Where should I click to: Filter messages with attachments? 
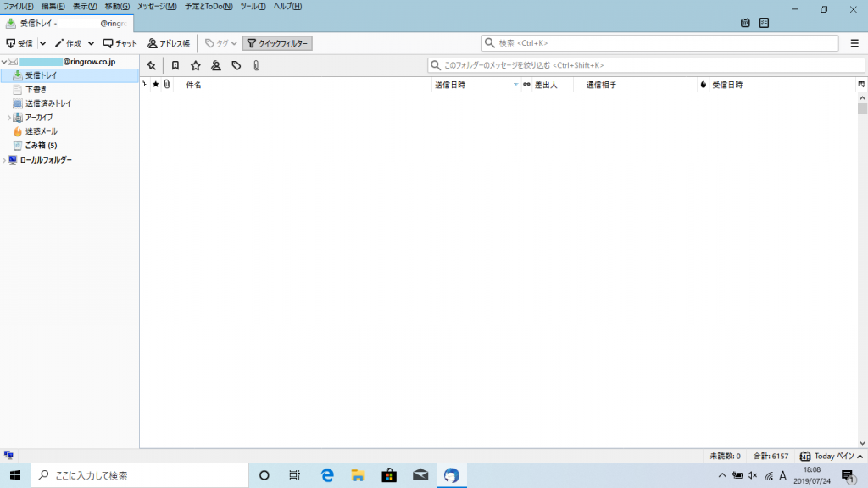coord(256,64)
